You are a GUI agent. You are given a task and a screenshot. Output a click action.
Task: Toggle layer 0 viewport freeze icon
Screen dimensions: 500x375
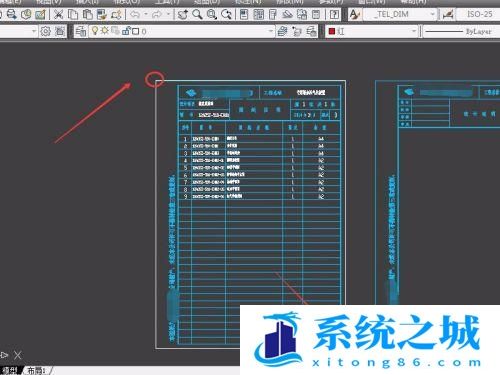[115, 31]
